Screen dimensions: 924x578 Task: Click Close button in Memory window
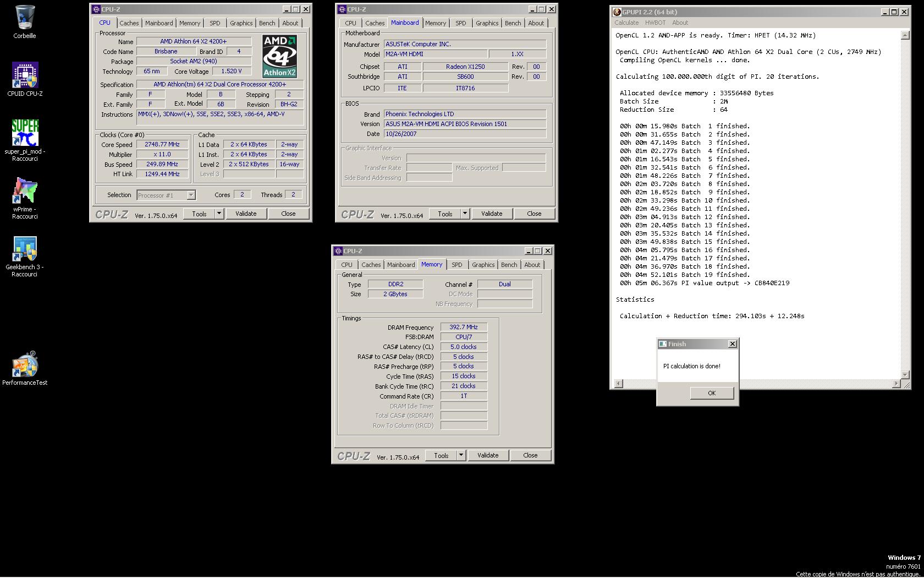[x=530, y=455]
